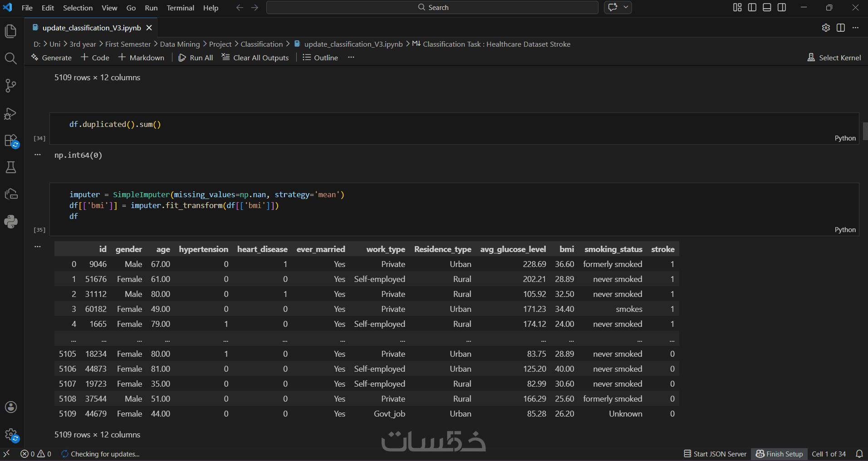868x461 pixels.
Task: Run All notebook cells
Action: coord(196,58)
